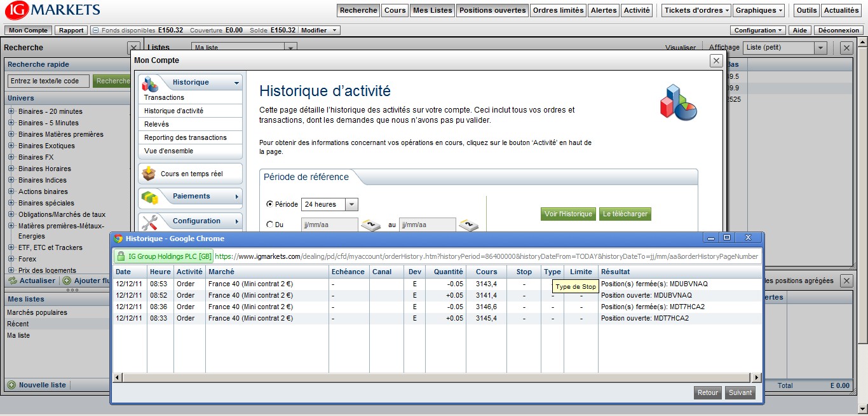
Task: Open the top Configuration dropdown button
Action: (759, 31)
